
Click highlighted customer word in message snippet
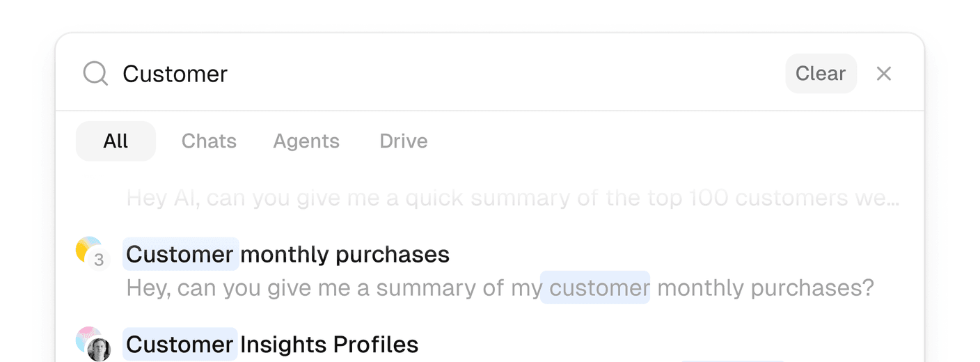point(595,288)
